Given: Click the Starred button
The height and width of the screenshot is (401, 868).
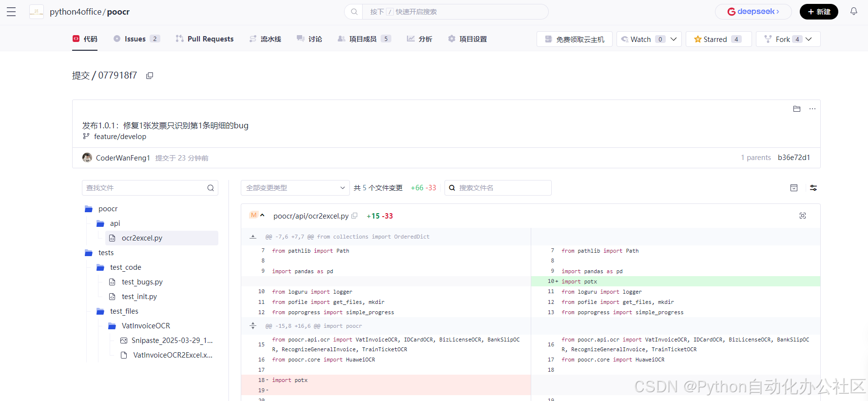Looking at the screenshot, I should [719, 39].
